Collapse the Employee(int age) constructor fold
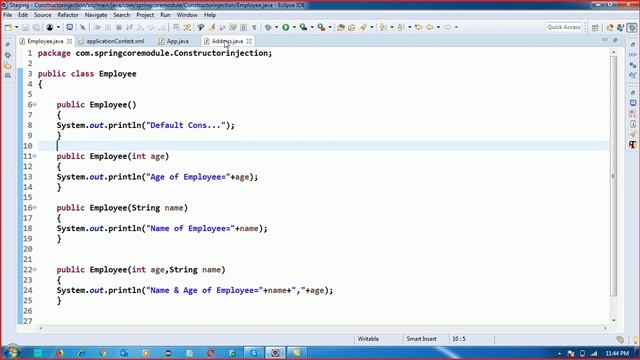 click(x=35, y=156)
